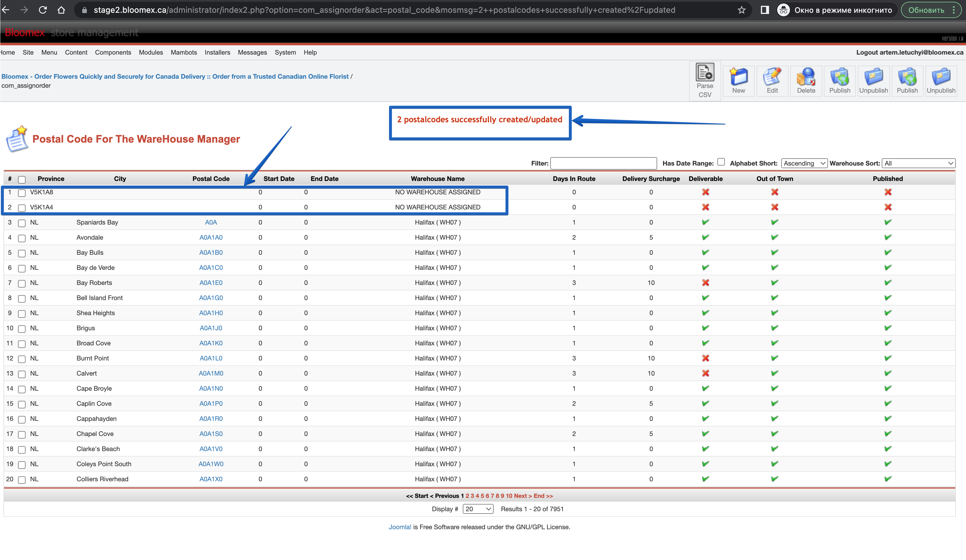Screen dimensions: 966x560
Task: Click the New postal code icon
Action: coord(738,81)
